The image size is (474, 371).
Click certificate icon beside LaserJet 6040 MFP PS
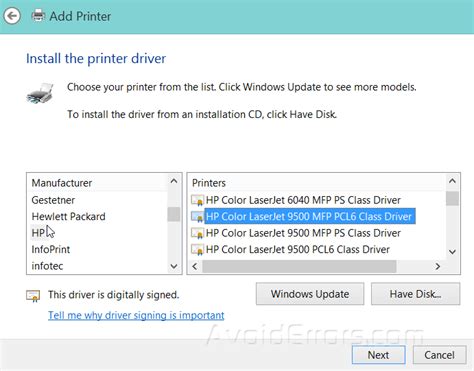point(197,200)
